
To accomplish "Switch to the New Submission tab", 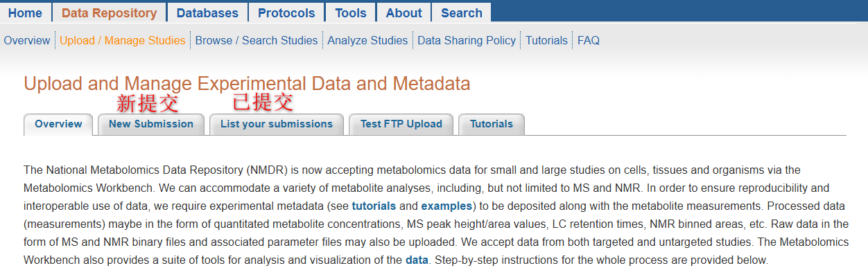I will [151, 124].
